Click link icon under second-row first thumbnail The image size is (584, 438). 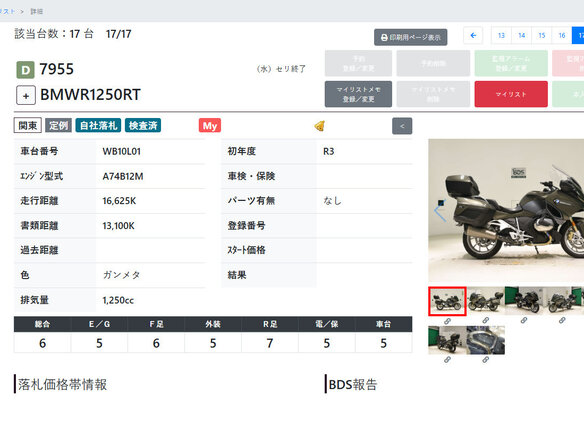tap(447, 360)
